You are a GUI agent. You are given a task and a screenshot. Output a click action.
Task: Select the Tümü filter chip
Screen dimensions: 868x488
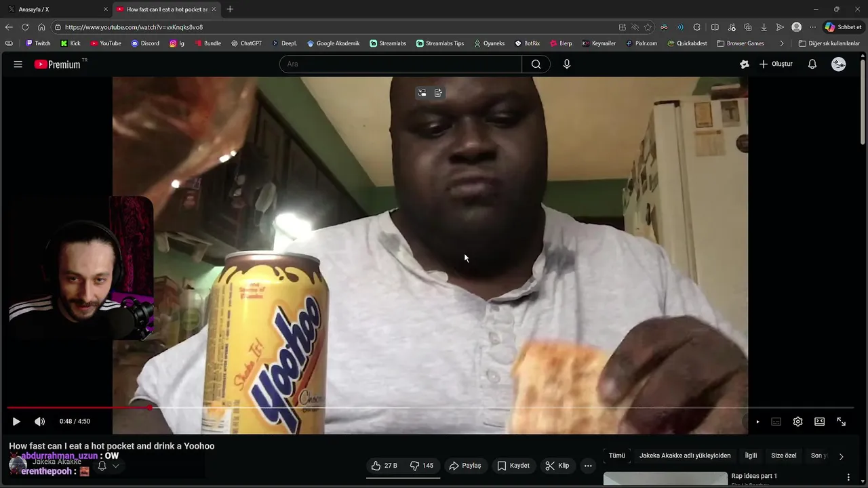click(x=617, y=455)
